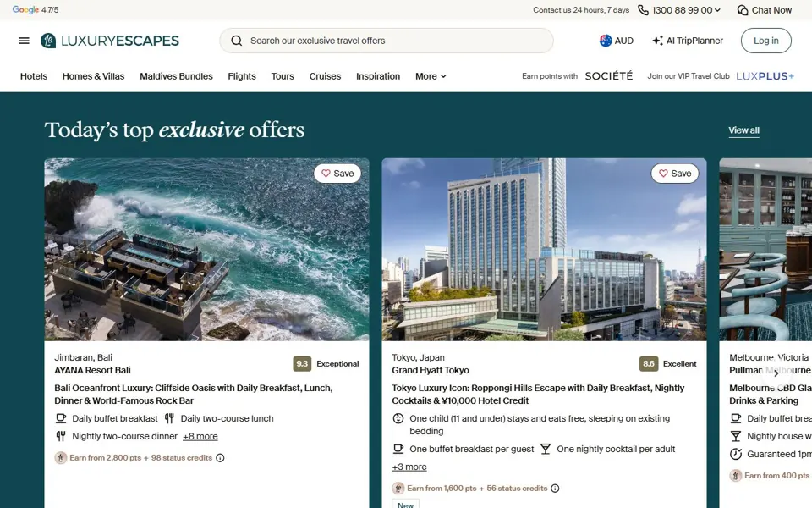Click points badge icon beside Earn from 2,800 pts
812x508 pixels.
coord(61,458)
